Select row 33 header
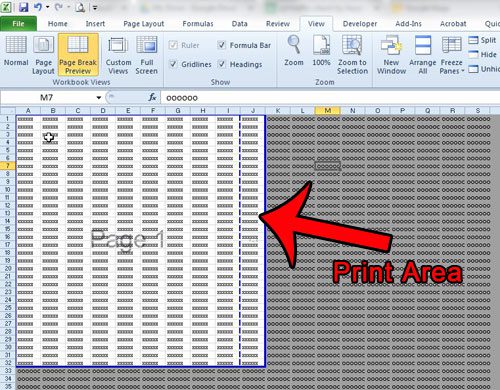 tap(8, 371)
